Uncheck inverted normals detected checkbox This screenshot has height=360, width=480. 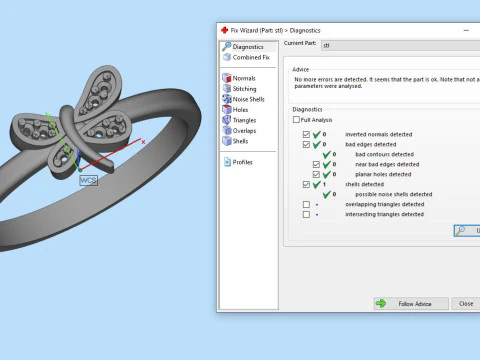pyautogui.click(x=306, y=134)
